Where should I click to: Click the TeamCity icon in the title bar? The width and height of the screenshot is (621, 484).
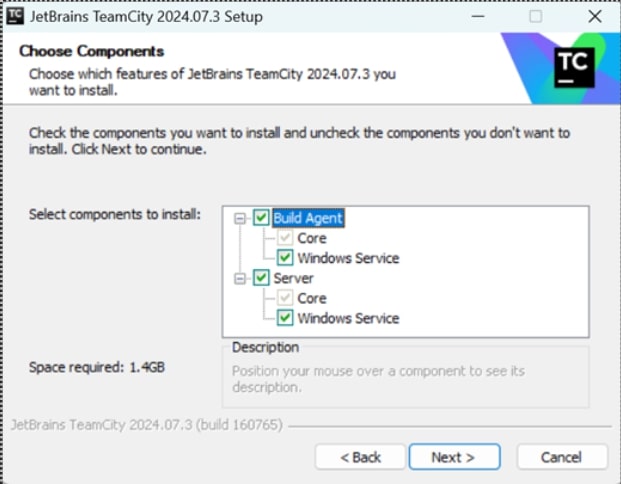click(x=15, y=16)
